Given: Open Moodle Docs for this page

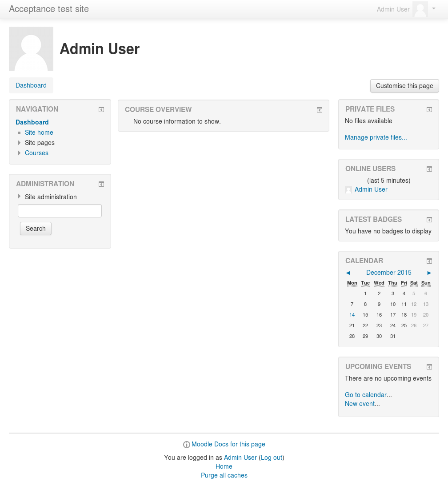Looking at the screenshot, I should (x=228, y=444).
